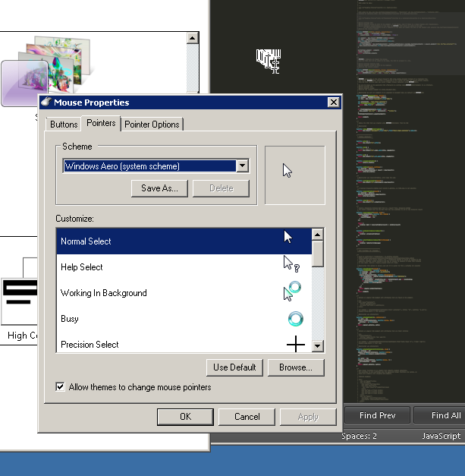Select the Normal Select pointer row
This screenshot has width=465, height=476.
tap(184, 241)
